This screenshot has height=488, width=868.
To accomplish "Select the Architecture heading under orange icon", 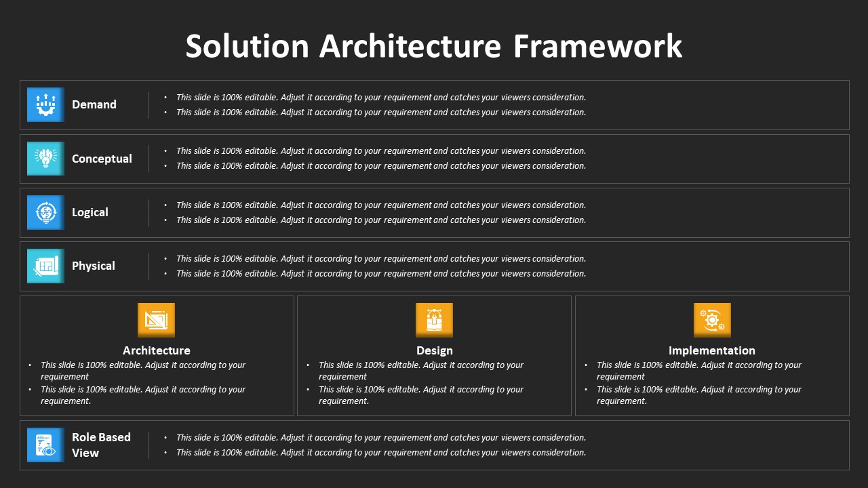I will pos(157,350).
